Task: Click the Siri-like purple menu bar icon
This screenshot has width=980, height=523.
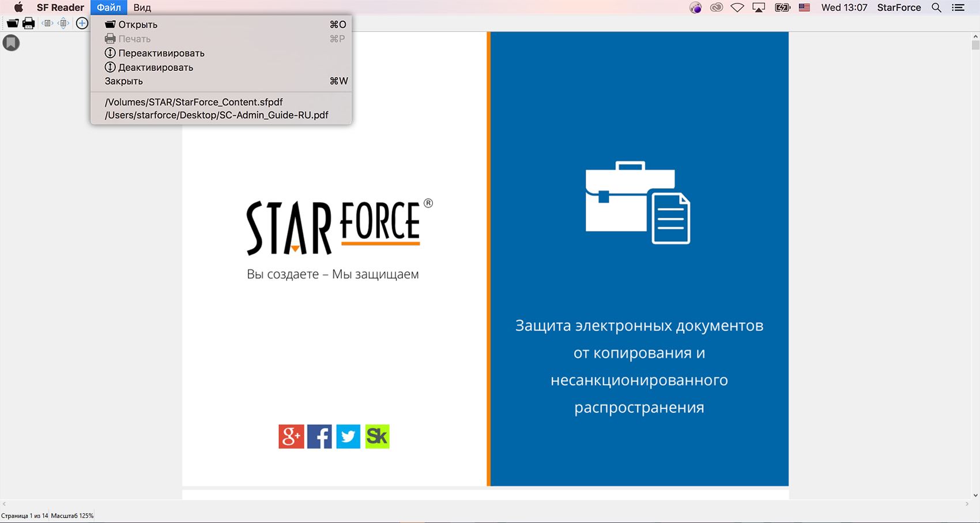Action: [695, 7]
